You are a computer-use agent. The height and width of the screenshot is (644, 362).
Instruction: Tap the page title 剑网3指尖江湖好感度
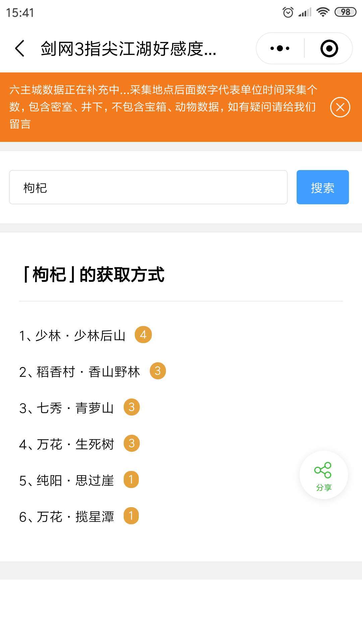(x=129, y=49)
